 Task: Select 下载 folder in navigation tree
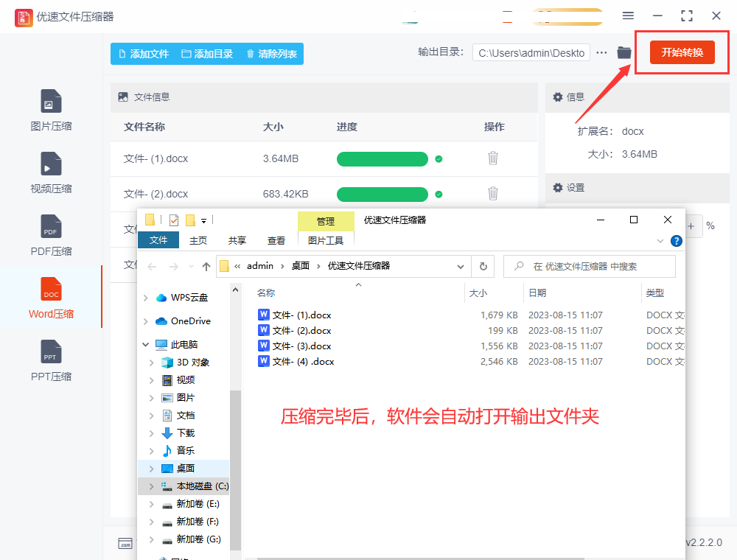(185, 433)
